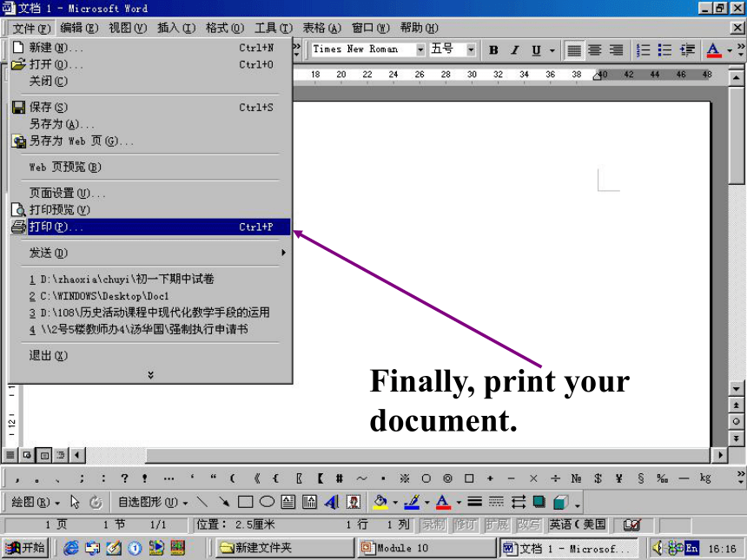The height and width of the screenshot is (560, 747).
Task: Open recent file 初一下期中试卷
Action: tap(150, 279)
